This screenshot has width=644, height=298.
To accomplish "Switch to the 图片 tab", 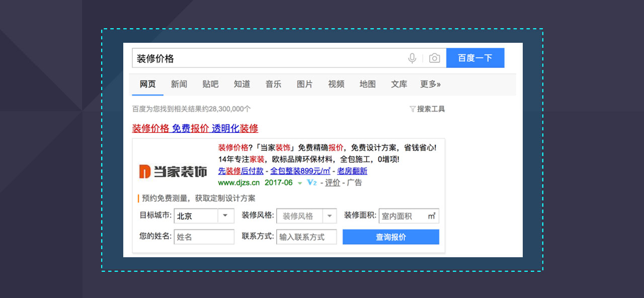I will 305,84.
